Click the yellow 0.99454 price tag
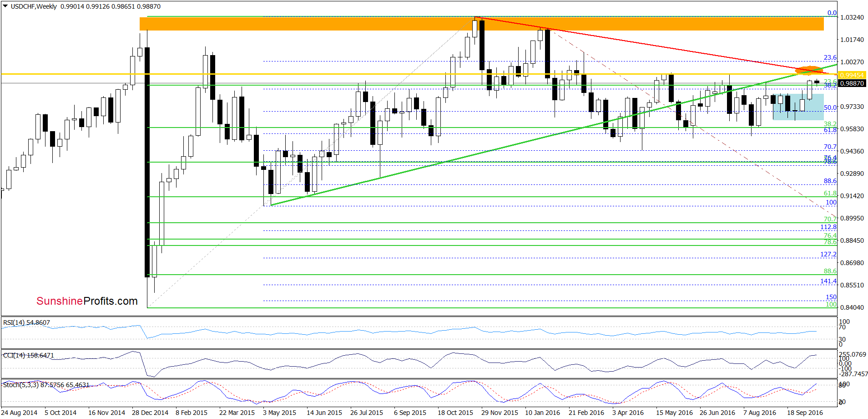Viewport: 868px width, 419px height. tap(851, 75)
